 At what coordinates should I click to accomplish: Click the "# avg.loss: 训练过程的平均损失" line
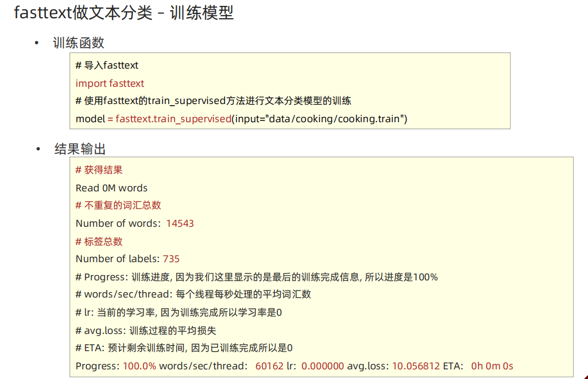[146, 331]
